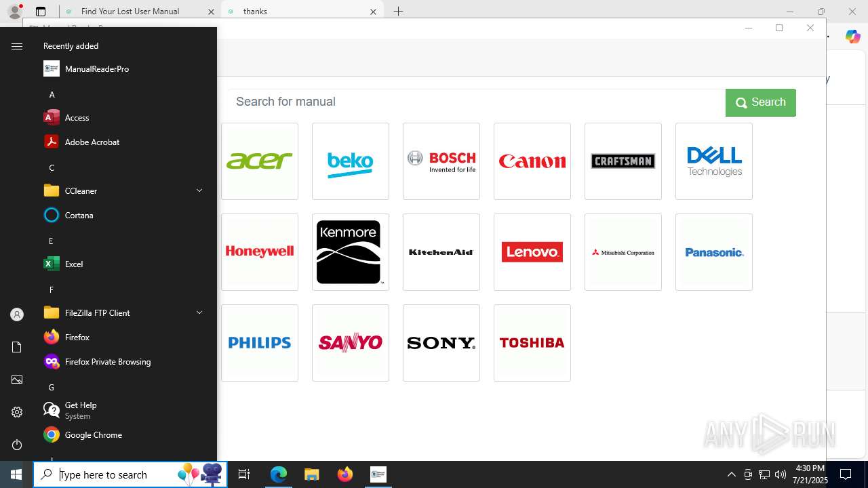
Task: Show hidden system tray icons
Action: pos(731,474)
